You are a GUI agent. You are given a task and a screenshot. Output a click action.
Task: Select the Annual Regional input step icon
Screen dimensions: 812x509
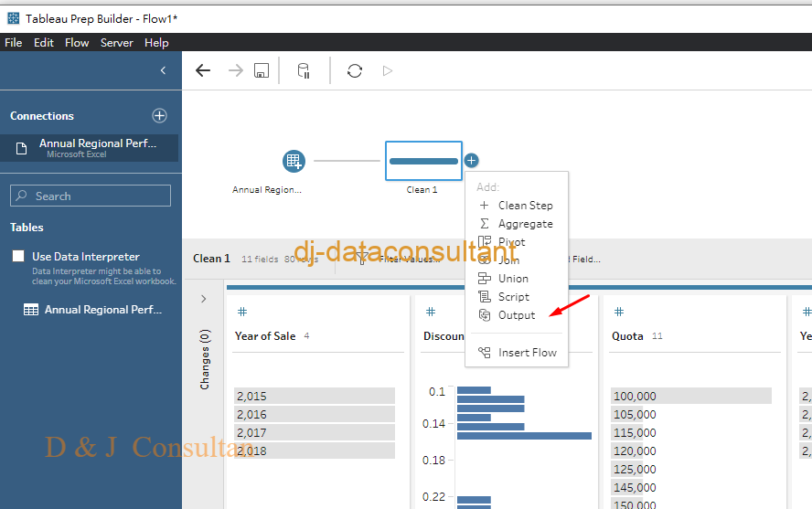(x=294, y=161)
